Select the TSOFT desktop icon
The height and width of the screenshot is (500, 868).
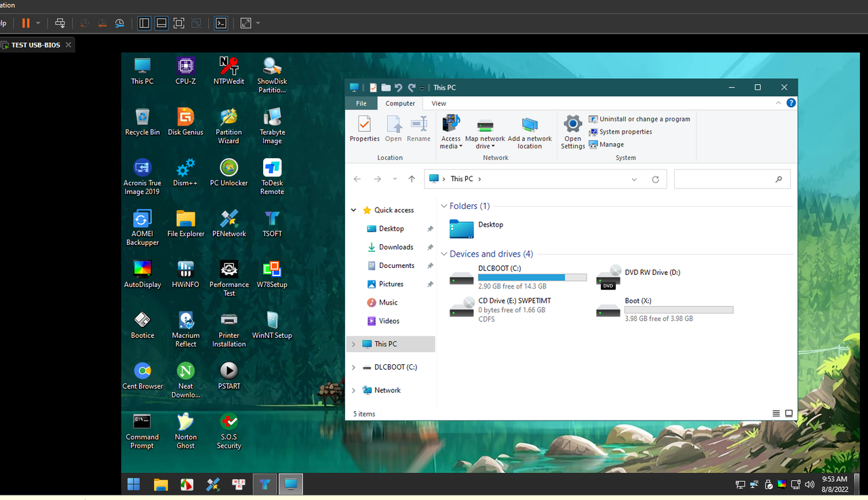(272, 223)
